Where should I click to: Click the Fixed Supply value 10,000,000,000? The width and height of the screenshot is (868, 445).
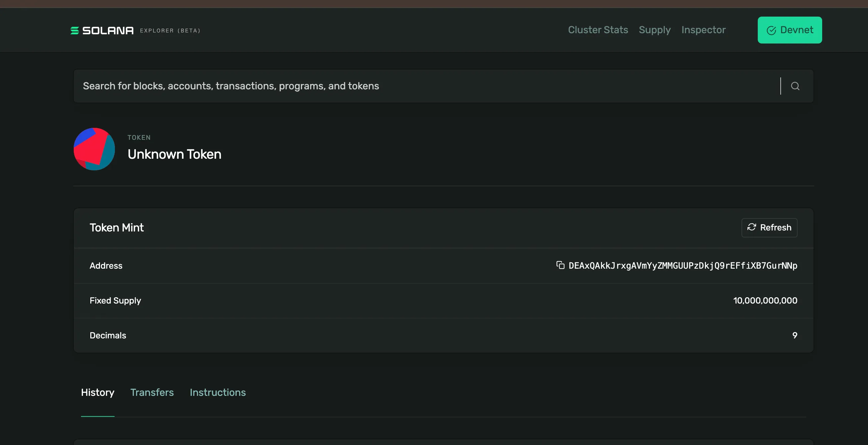click(x=765, y=301)
